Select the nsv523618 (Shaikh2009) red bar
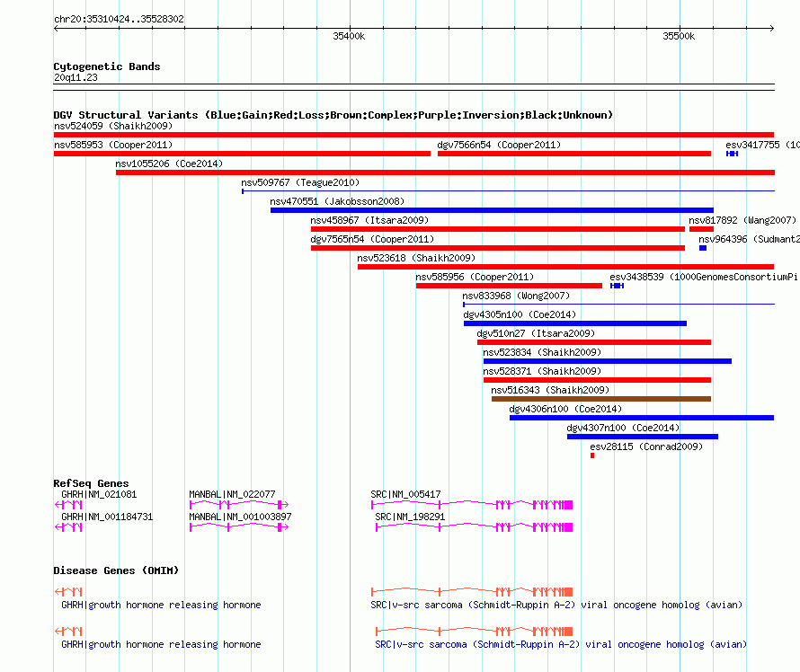Screen dimensions: 800x672 coord(565,267)
